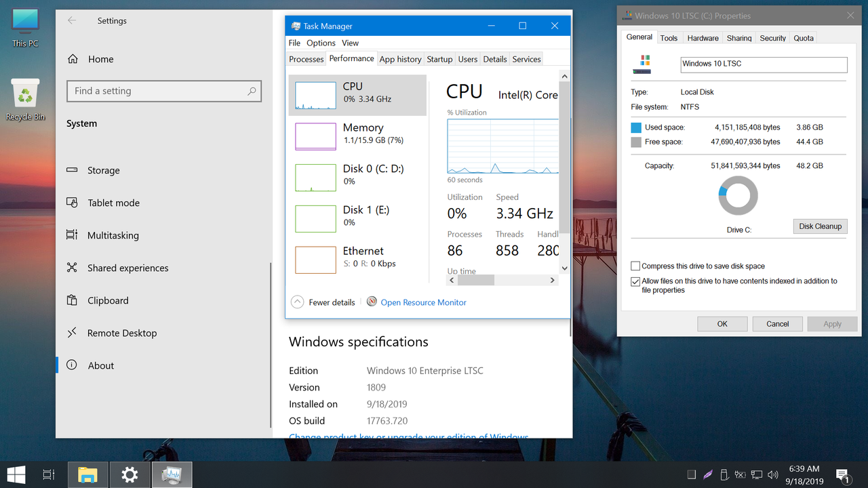
Task: Click the battery status tray icon
Action: [740, 474]
